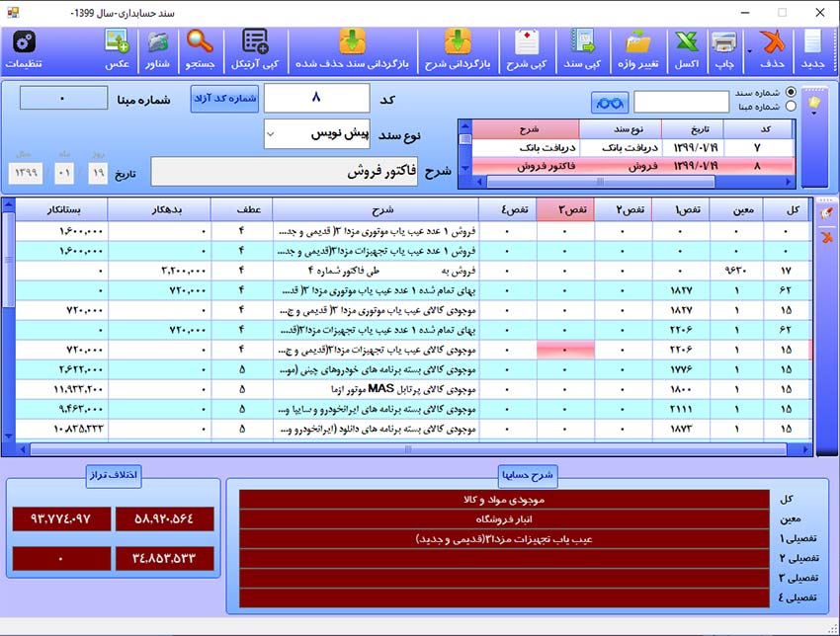Image resolution: width=840 pixels, height=636 pixels.
Task: Click the کد column header in document list
Action: pos(757,129)
